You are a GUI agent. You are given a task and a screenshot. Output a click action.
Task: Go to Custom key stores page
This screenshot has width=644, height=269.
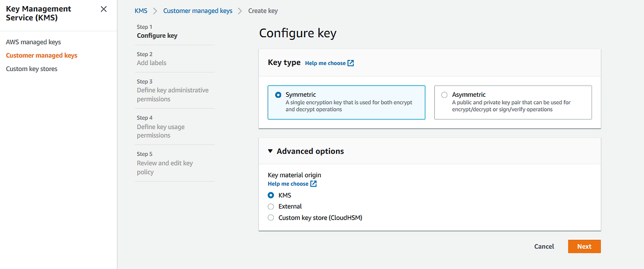point(32,69)
